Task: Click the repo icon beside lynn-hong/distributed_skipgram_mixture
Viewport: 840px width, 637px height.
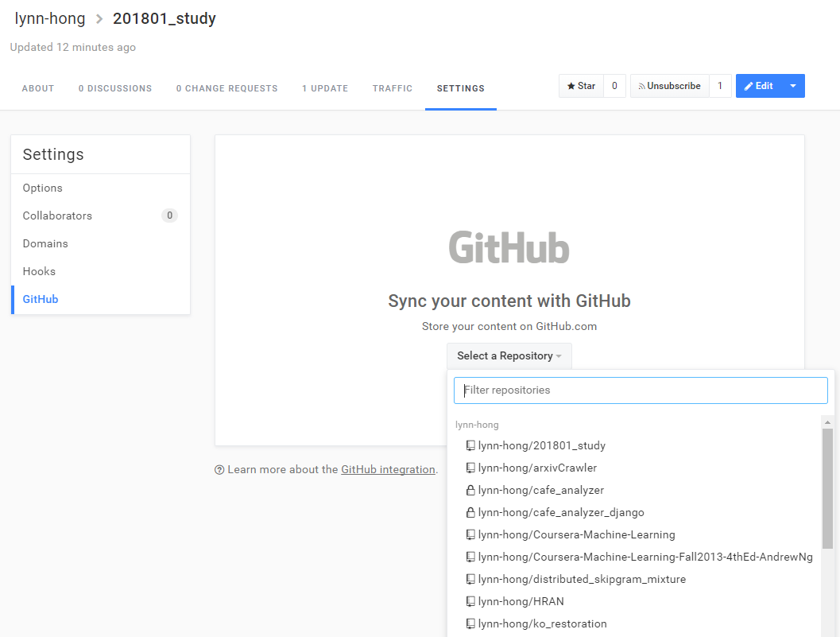Action: (x=470, y=579)
